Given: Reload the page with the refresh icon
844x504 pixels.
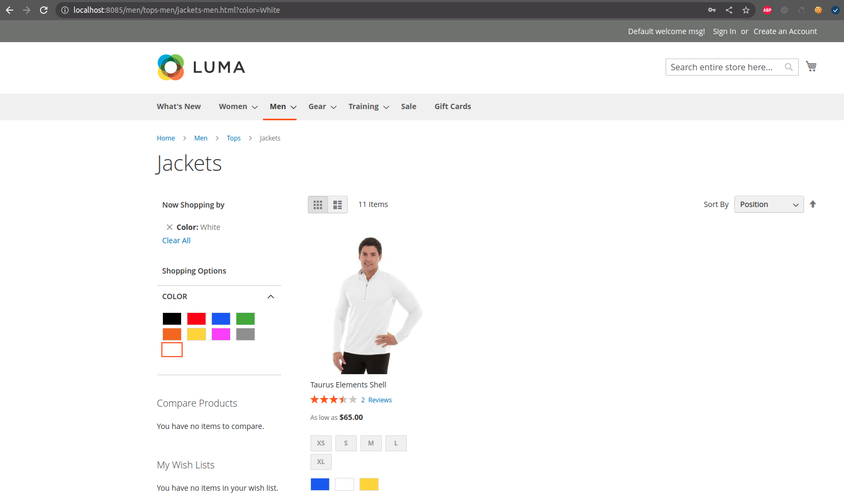Looking at the screenshot, I should [x=44, y=10].
